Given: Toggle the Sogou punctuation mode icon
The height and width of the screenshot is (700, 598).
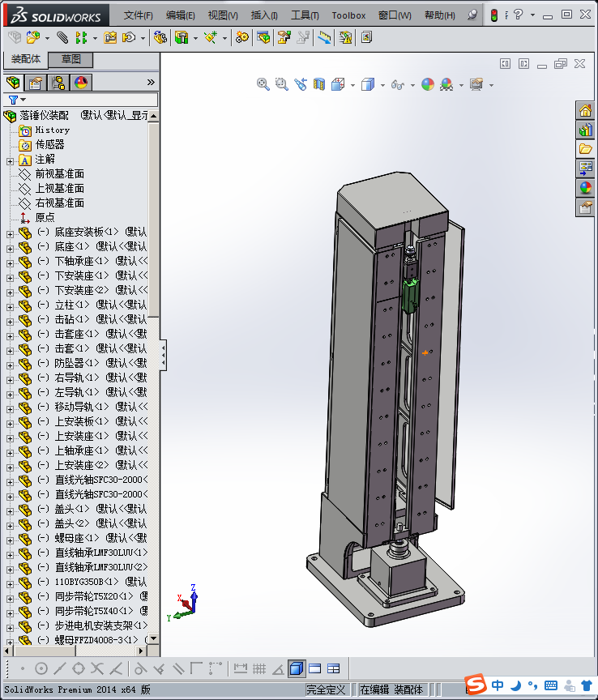Looking at the screenshot, I should coord(532,685).
